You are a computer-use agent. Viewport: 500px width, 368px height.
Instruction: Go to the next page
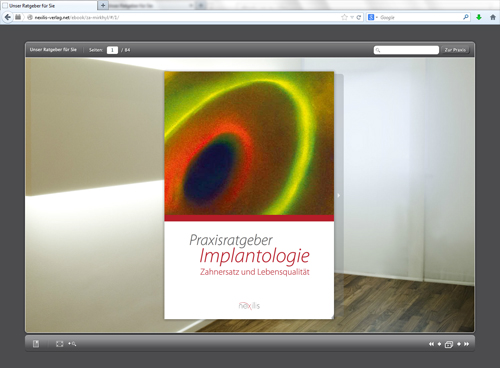point(459,344)
